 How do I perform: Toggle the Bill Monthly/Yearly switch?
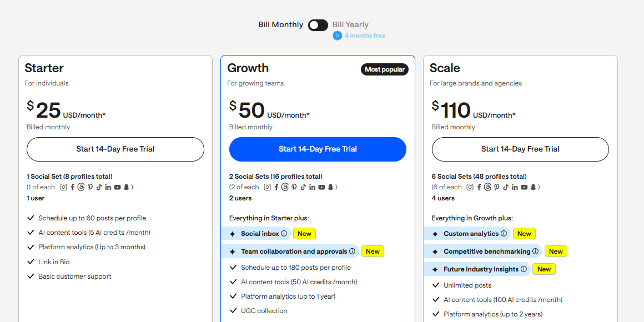[x=318, y=25]
